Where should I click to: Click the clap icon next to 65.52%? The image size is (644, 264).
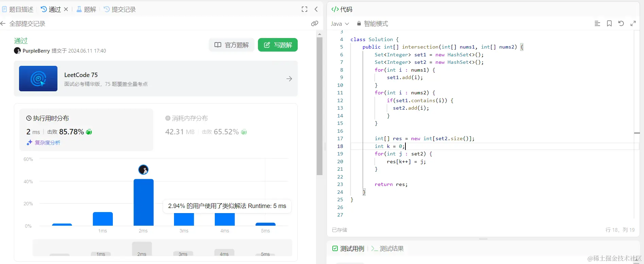pos(244,132)
